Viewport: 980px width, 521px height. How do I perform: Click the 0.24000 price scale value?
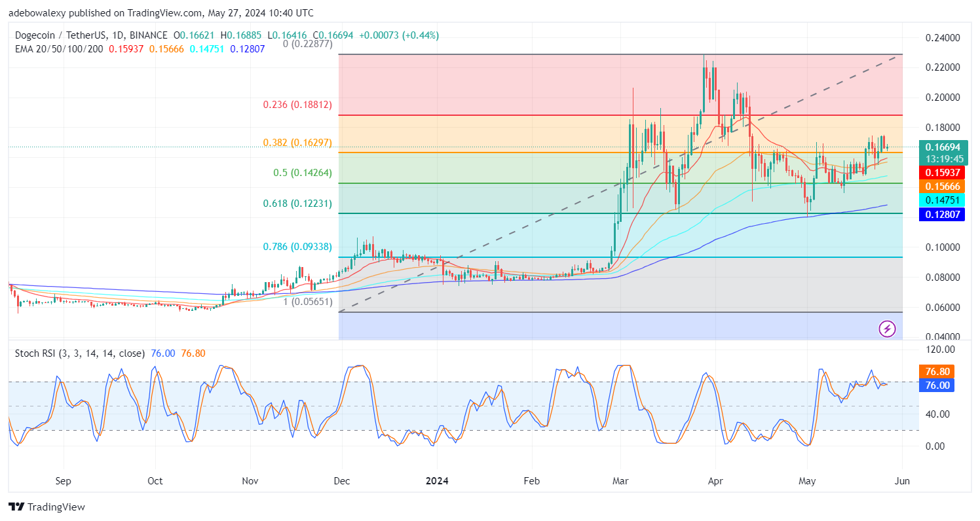pyautogui.click(x=942, y=38)
